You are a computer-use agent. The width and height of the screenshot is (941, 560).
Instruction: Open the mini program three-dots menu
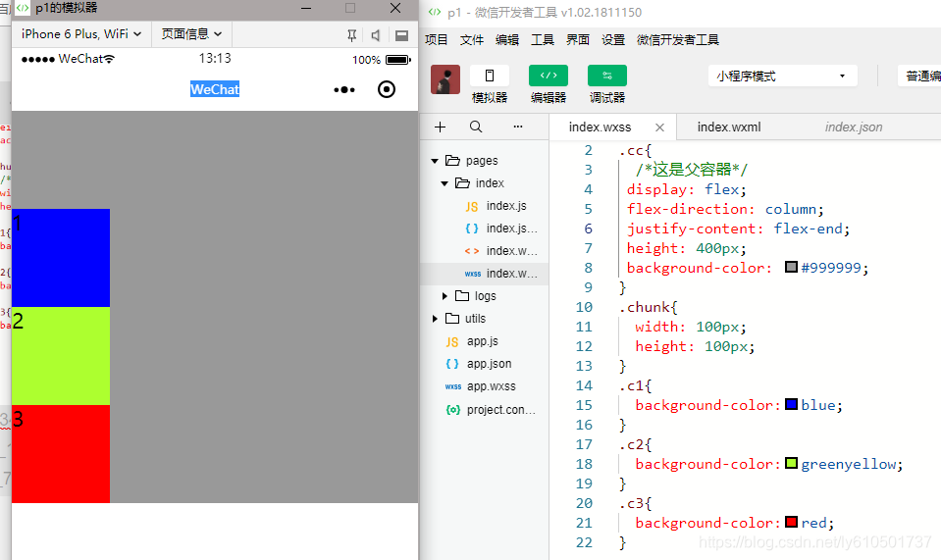(x=344, y=90)
